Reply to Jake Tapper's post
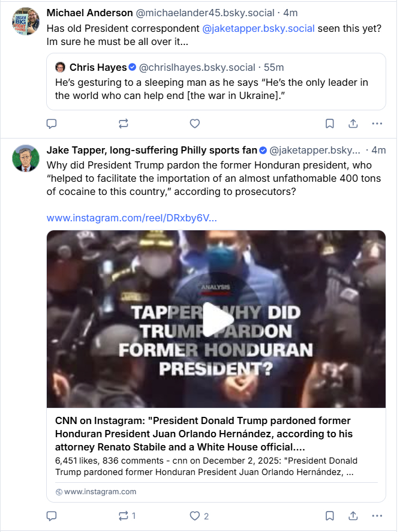The width and height of the screenshot is (400, 532). click(52, 516)
